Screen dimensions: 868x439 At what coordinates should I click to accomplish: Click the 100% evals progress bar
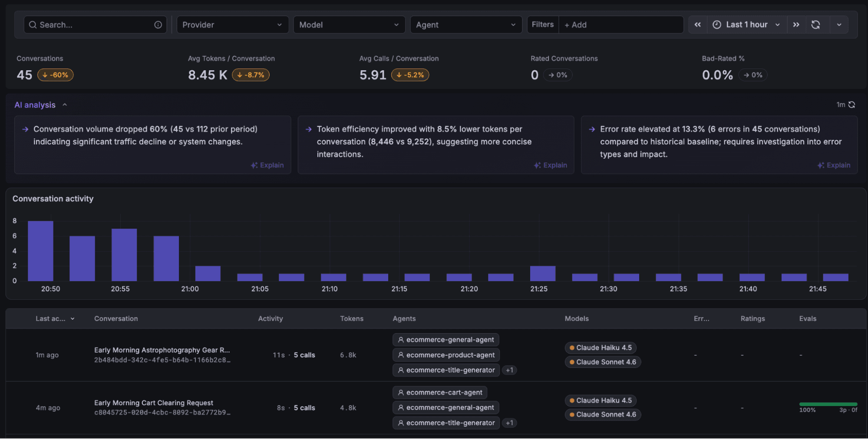[828, 404]
